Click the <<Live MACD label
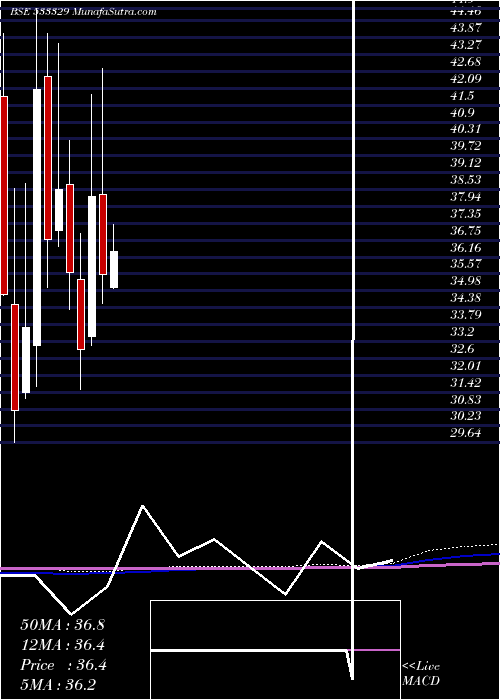Viewport: 500px width, 700px height. coord(421,674)
